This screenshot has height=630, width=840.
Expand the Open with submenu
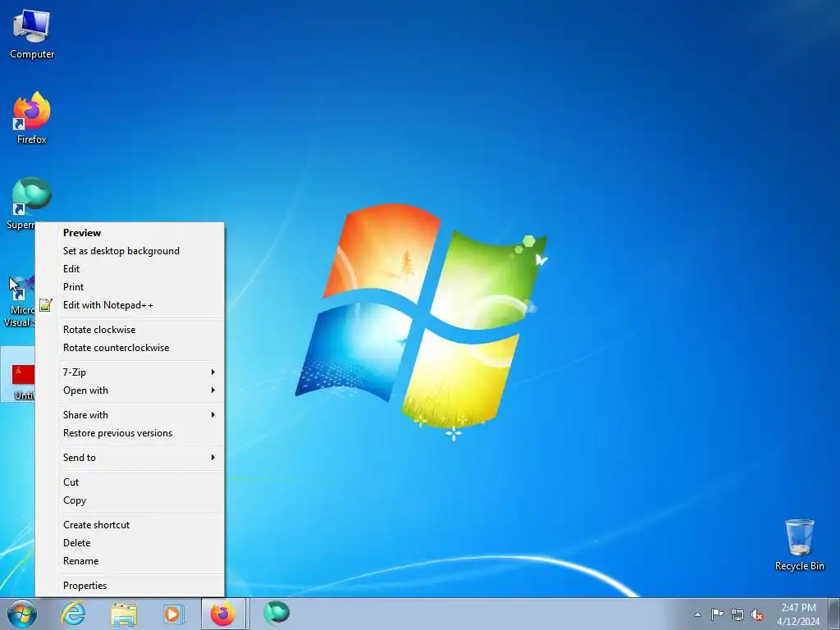pos(130,390)
